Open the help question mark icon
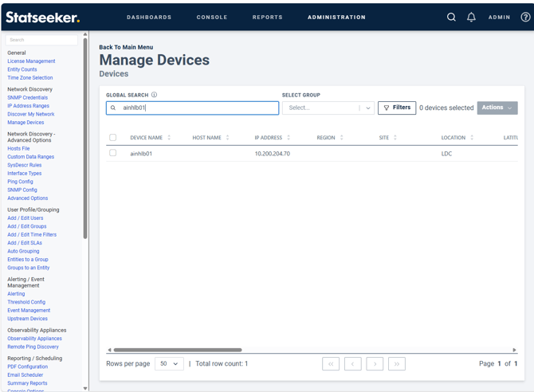The image size is (534, 392). click(525, 17)
